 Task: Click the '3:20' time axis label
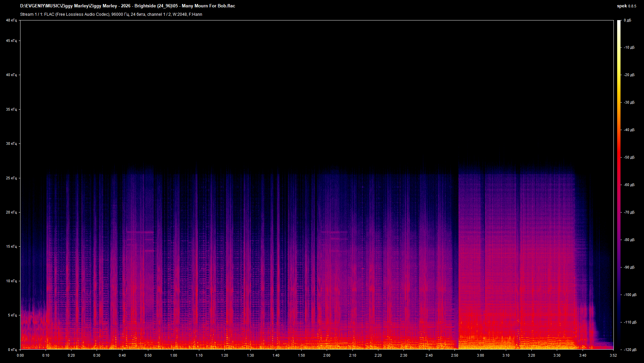(531, 356)
